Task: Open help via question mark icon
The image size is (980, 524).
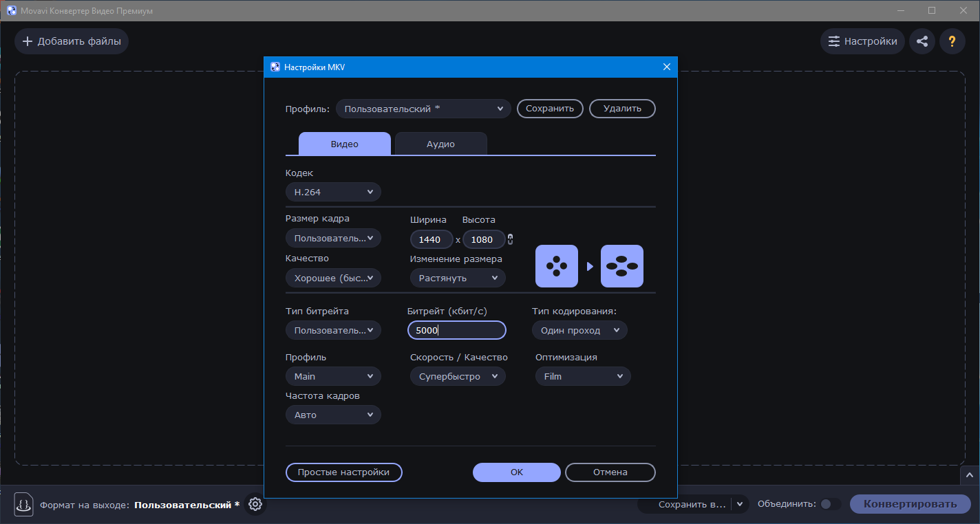Action: click(x=952, y=41)
